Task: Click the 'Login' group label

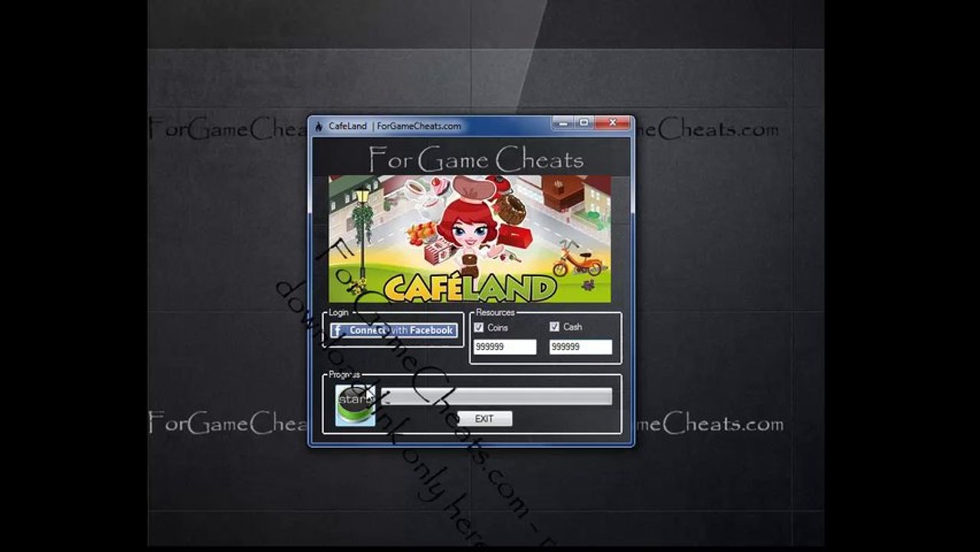Action: click(339, 312)
